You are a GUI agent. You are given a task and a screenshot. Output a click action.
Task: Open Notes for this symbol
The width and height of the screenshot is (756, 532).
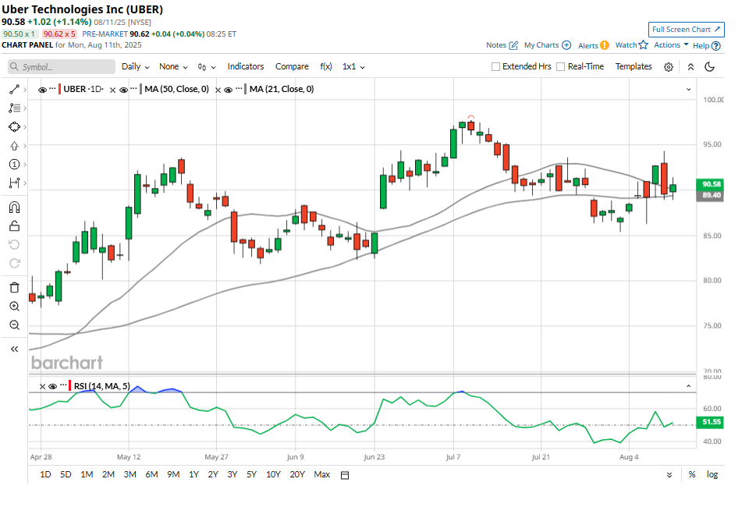pos(502,45)
